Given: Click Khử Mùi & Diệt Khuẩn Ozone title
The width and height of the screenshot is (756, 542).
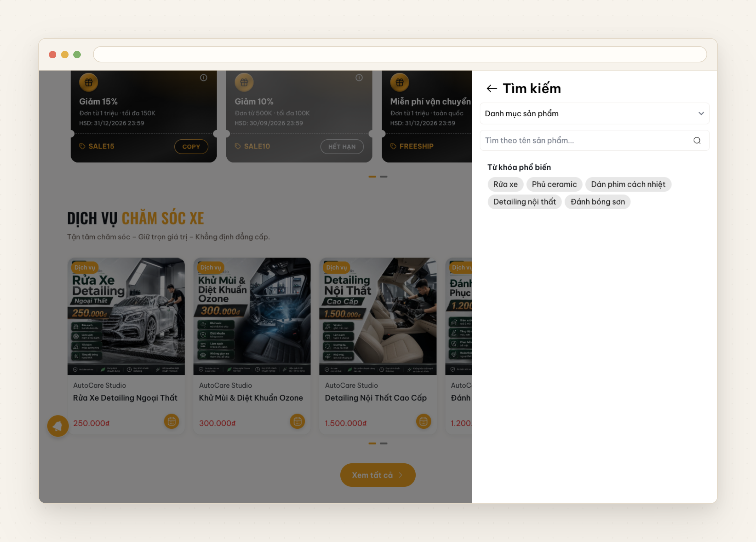Looking at the screenshot, I should [251, 398].
